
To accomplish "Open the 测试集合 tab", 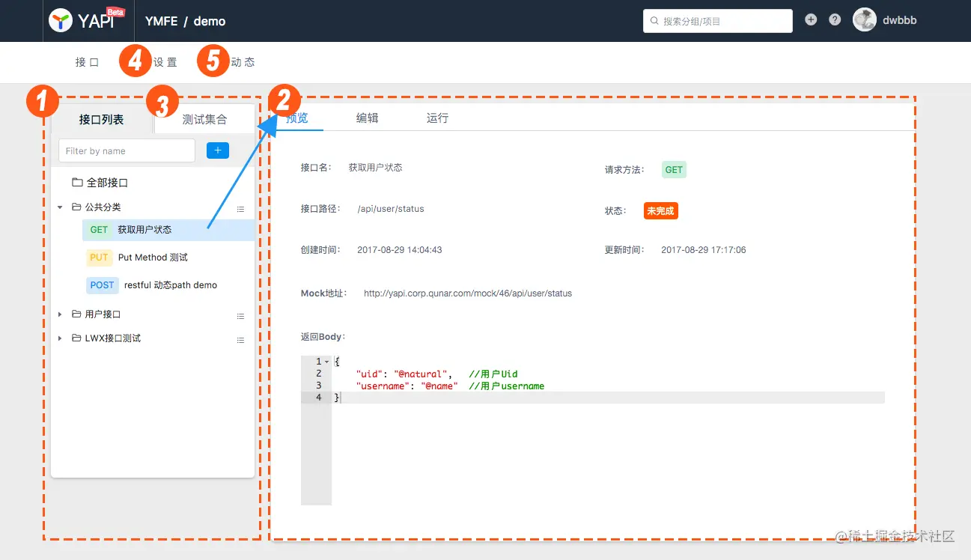I will (203, 118).
